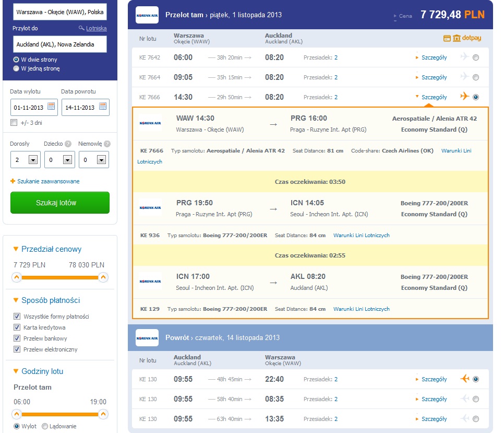Click the Dziecko help question mark icon
This screenshot has width=504, height=433.
[x=68, y=144]
